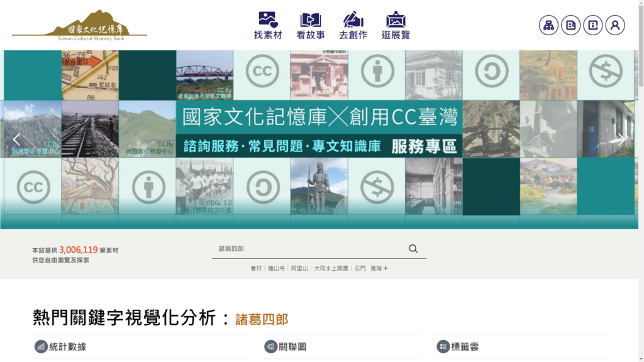Open 逛展覽 exhibitions menu item
644x362 pixels.
[396, 26]
